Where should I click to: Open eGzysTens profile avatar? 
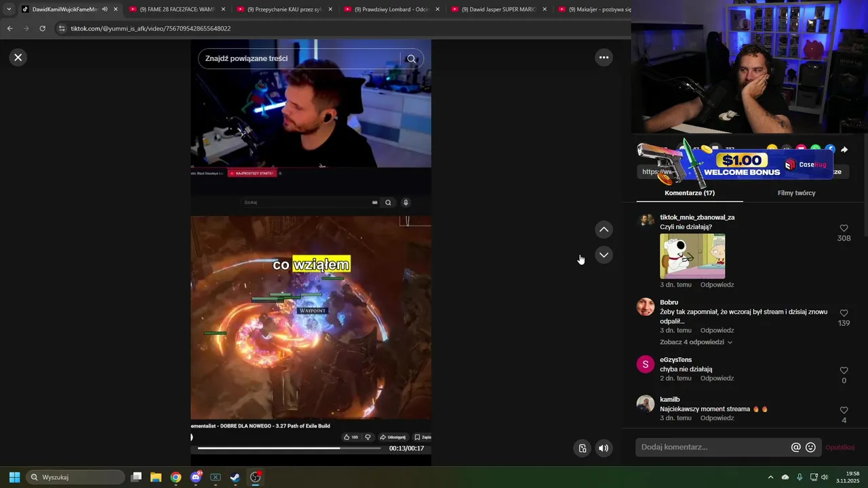tap(646, 364)
